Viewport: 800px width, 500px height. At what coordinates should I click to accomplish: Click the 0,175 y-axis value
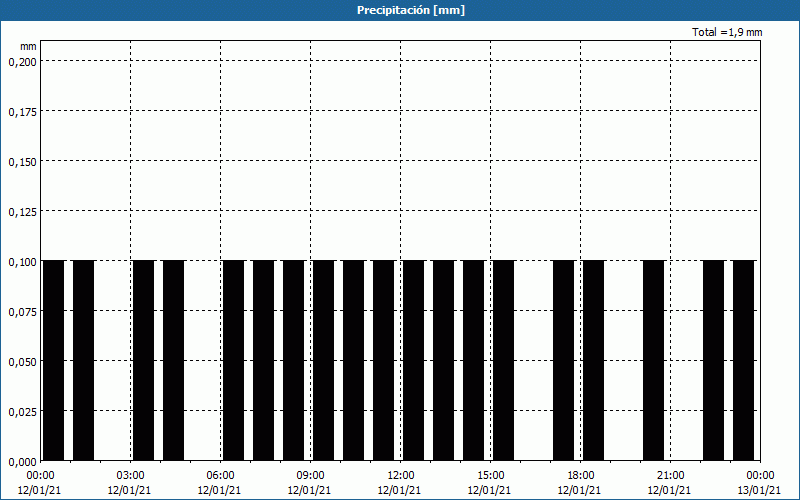click(x=22, y=112)
